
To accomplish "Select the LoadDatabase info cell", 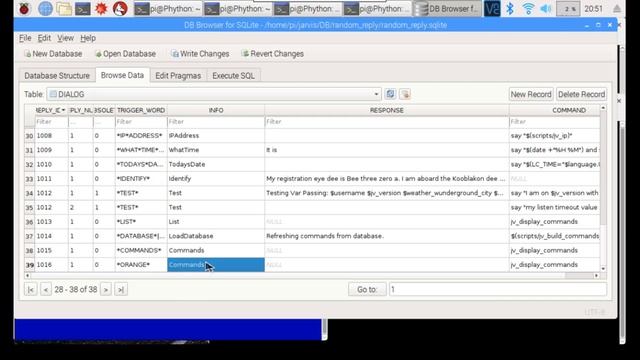I will [216, 236].
